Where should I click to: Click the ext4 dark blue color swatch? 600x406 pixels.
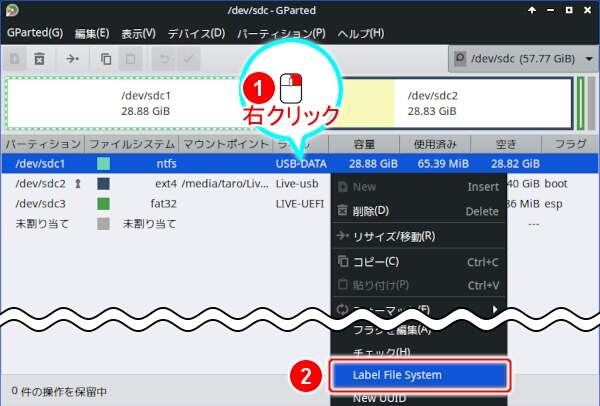tap(103, 184)
